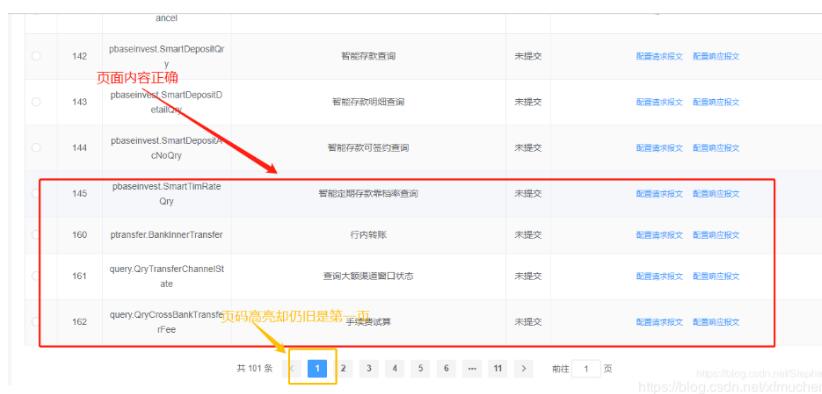Open 配置请求报文 for row 160

tap(659, 235)
